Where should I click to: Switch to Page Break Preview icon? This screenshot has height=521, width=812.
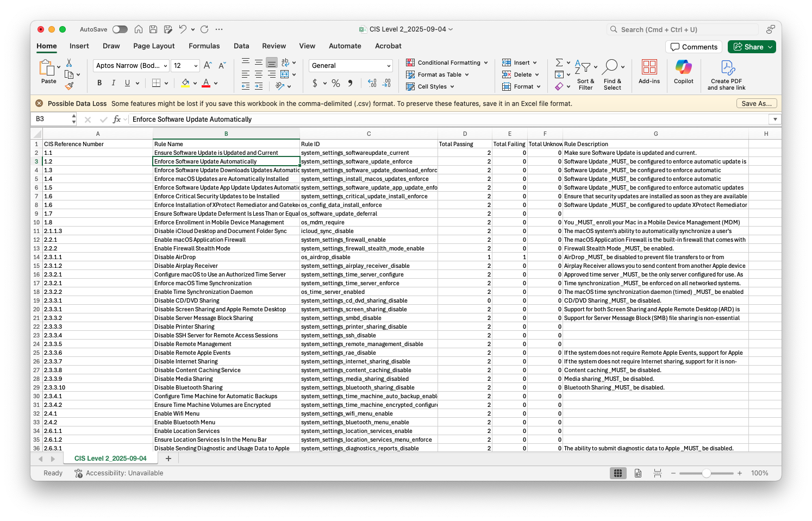tap(658, 473)
